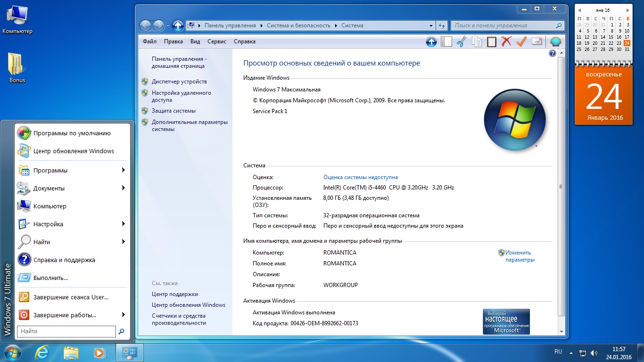Screen dimensions: 644x362
Task: Click the Up folder toolbar icon
Action: [x=431, y=41]
